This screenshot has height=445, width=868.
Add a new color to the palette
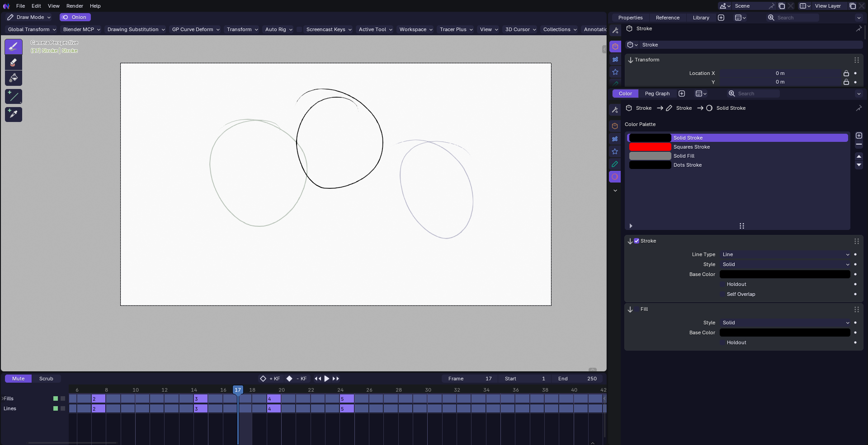[x=859, y=136]
